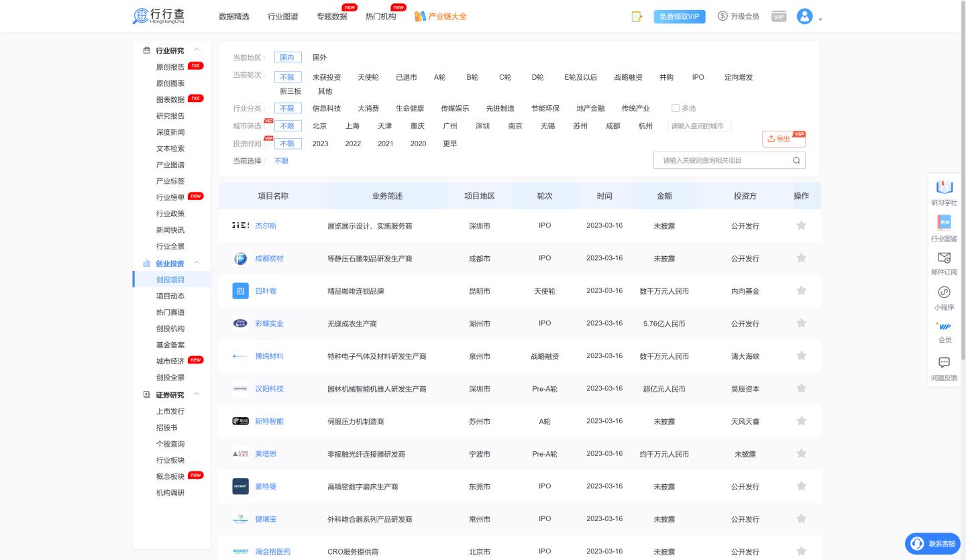
Task: Expand the 证券研究 section
Action: (x=197, y=394)
